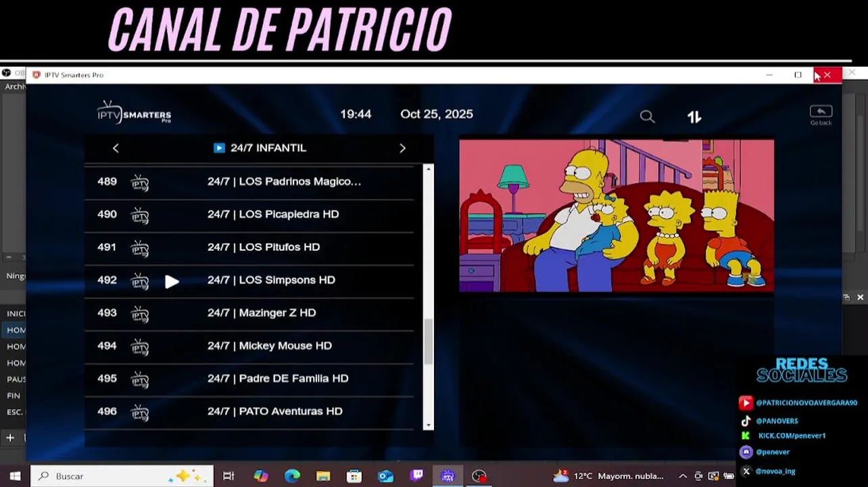
Task: Click channel number 489
Action: click(107, 181)
